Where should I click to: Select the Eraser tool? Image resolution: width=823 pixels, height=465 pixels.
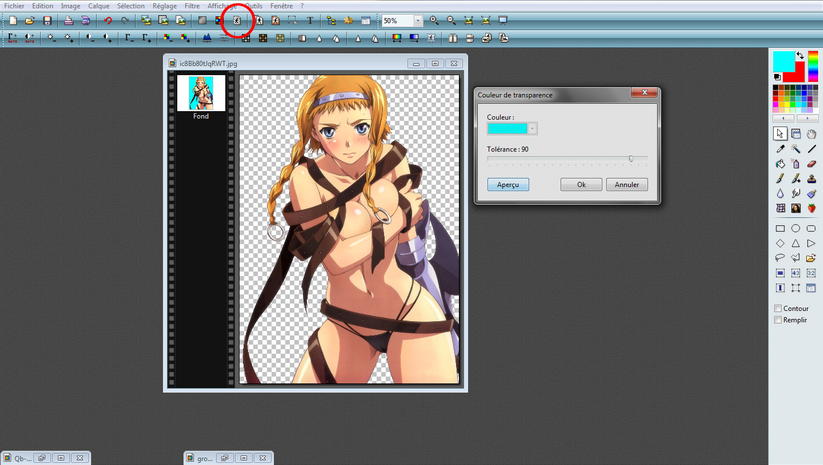click(x=811, y=164)
